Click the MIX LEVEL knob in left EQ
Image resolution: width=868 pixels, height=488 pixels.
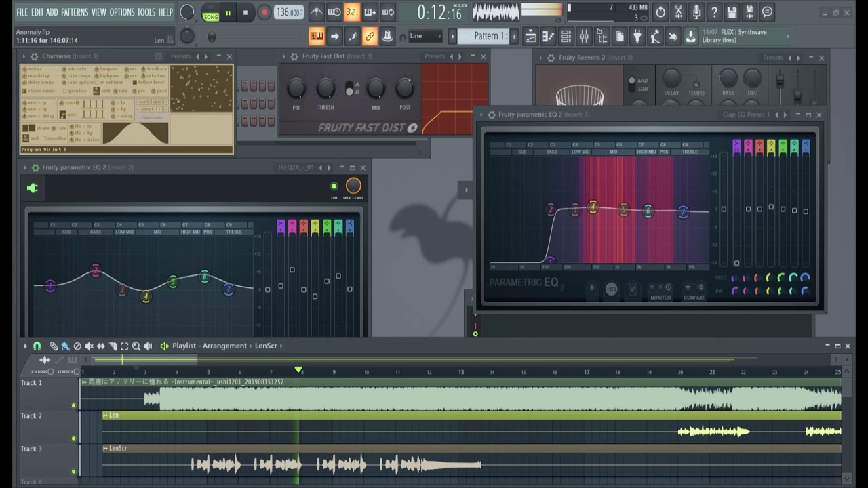tap(353, 186)
